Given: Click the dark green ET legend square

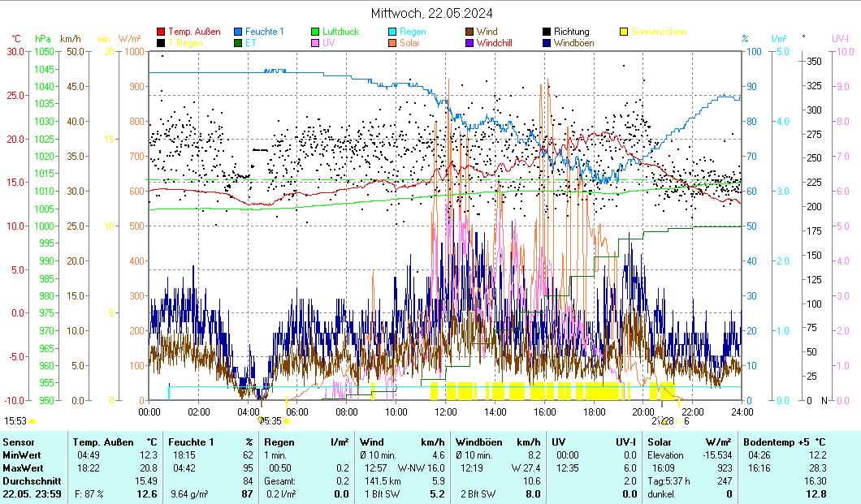Looking at the screenshot, I should (x=239, y=43).
